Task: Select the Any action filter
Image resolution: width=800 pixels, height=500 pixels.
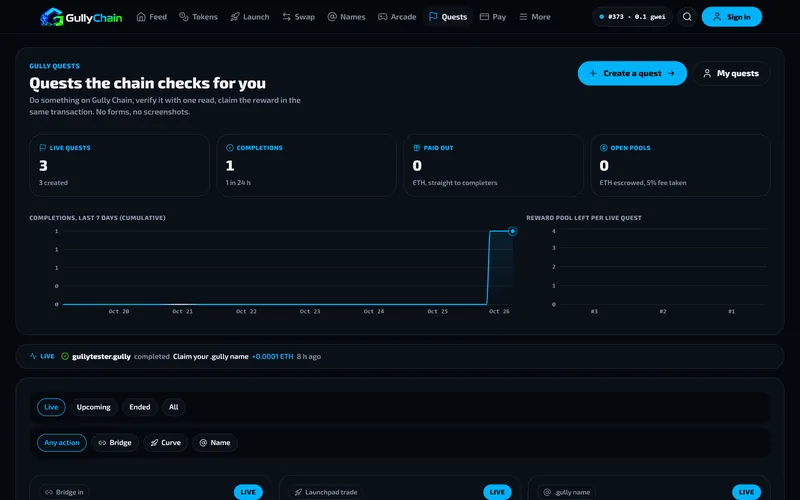Action: (x=62, y=443)
